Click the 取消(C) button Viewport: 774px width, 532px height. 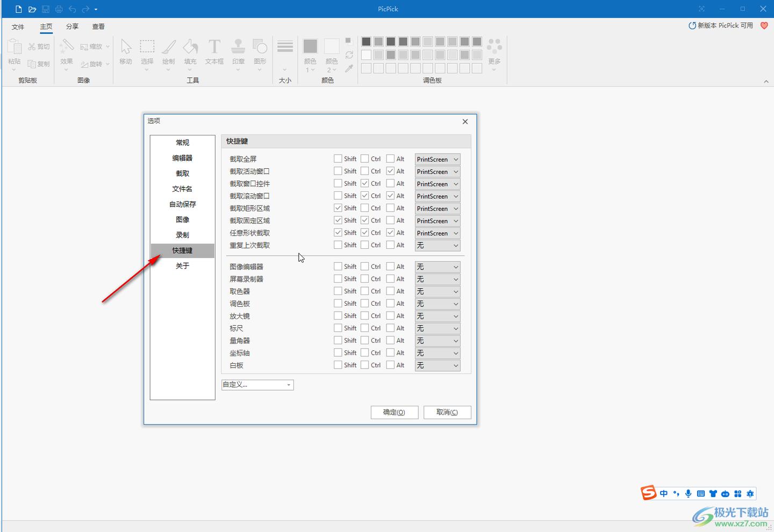coord(447,412)
